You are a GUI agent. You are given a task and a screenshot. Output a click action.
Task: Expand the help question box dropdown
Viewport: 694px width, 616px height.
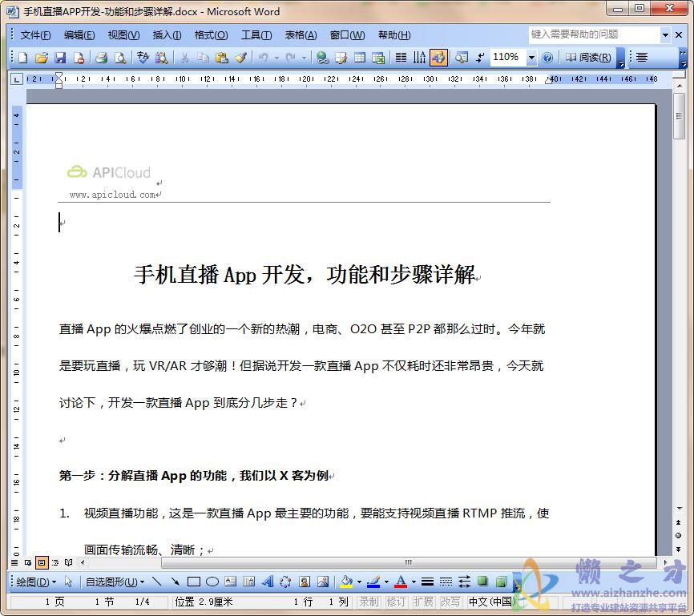665,35
